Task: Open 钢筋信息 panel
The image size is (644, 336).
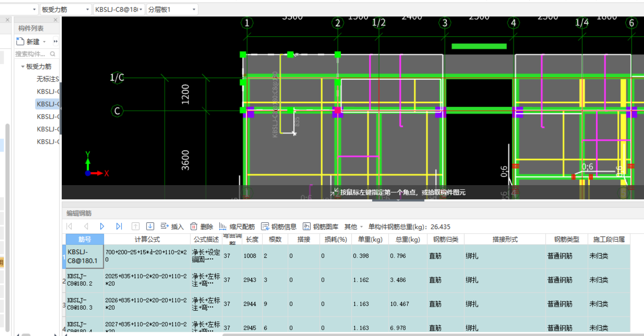Action: click(x=279, y=227)
